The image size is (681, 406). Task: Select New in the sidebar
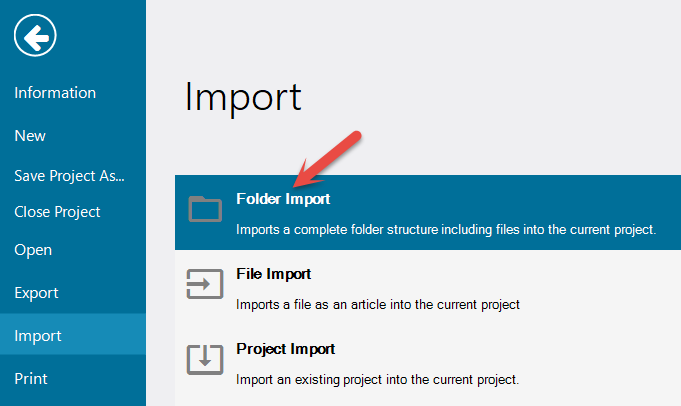coord(30,136)
